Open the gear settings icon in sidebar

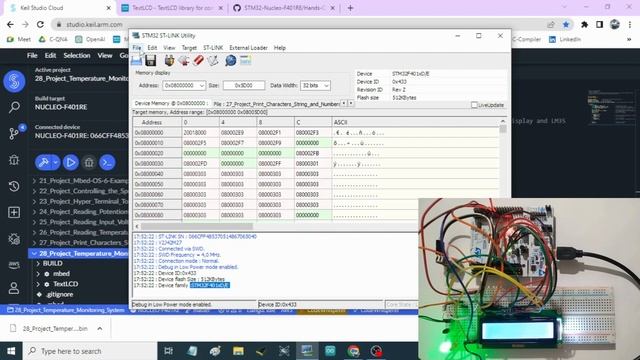(x=14, y=239)
